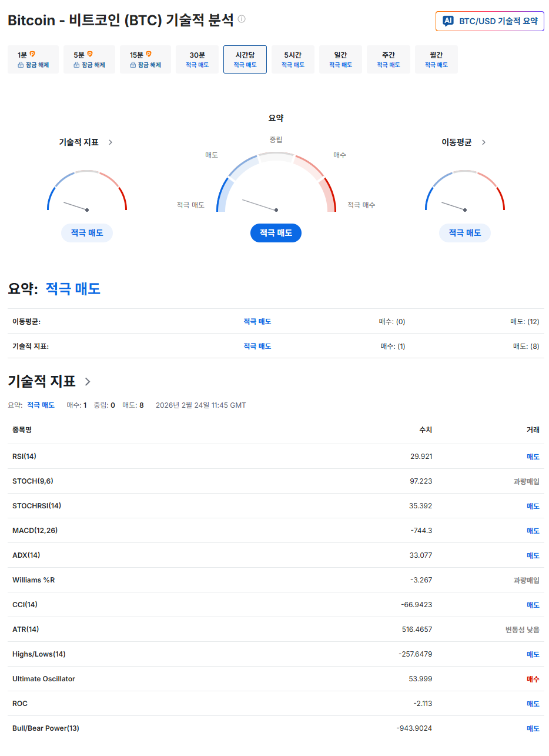Switch to the 주간 timeframe tab
The image size is (549, 756).
pyautogui.click(x=388, y=59)
